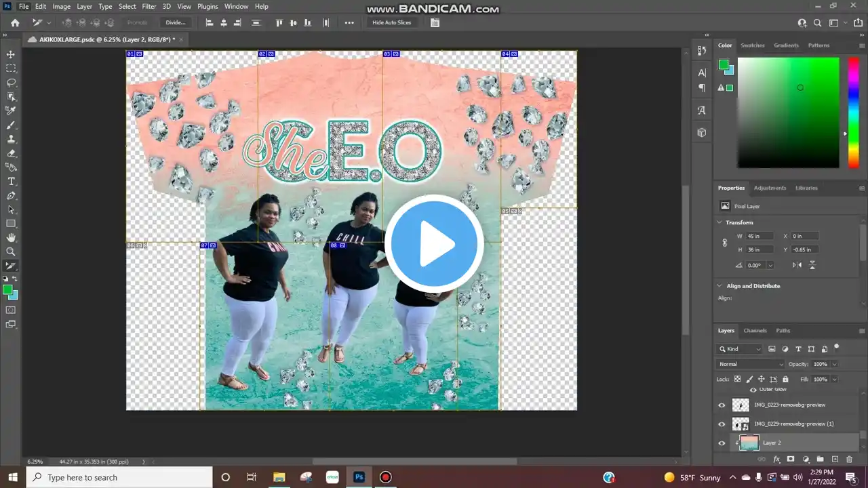
Task: Toggle visibility of IMG_0223-removebg-preview layer
Action: (x=722, y=405)
